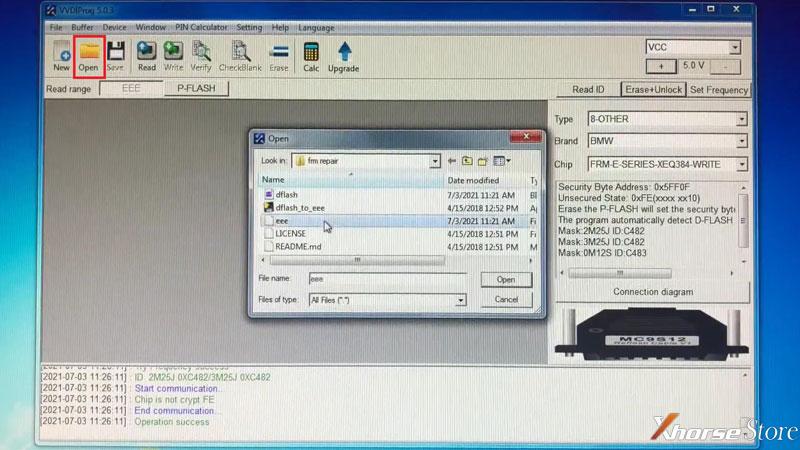Open the Buffer menu
800x450 pixels.
82,28
